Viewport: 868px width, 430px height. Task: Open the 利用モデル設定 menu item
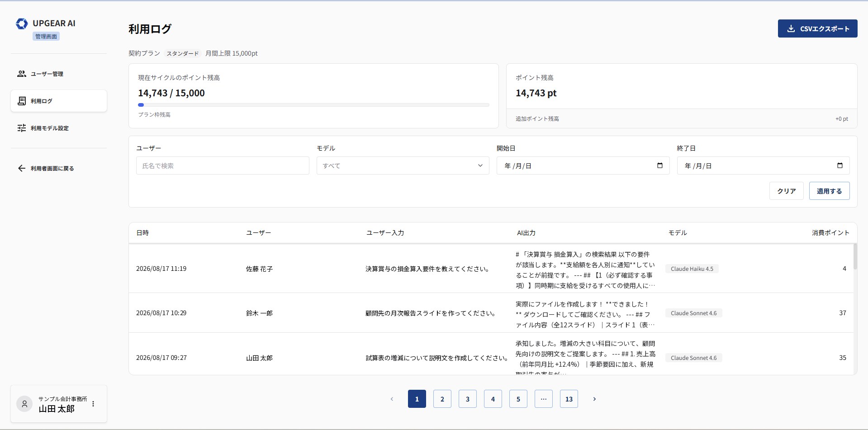point(59,128)
